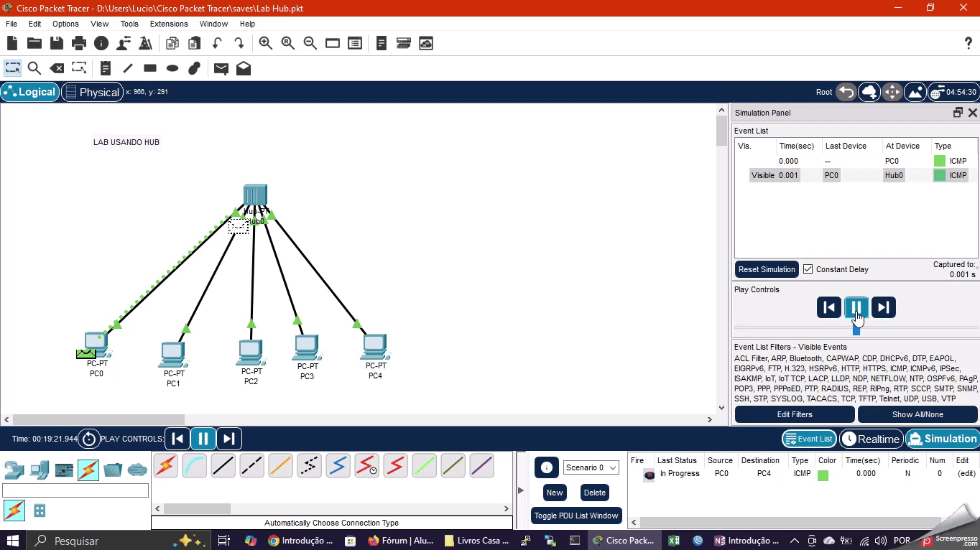
Task: Pick the Draw Rectangle tool
Action: tap(150, 69)
